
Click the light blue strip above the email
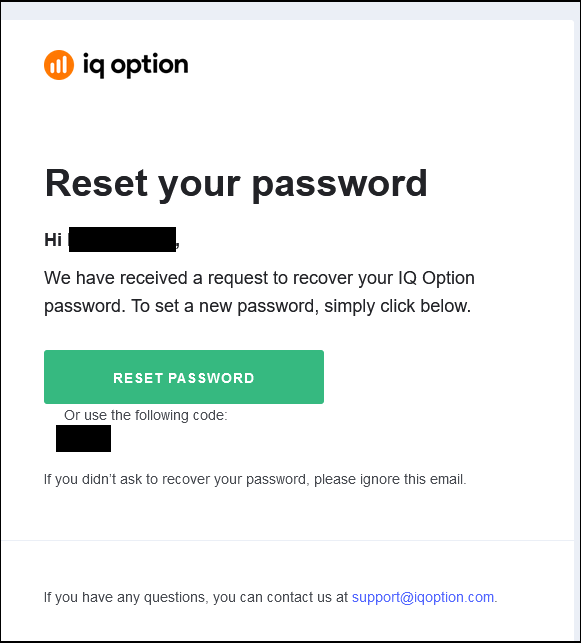coord(290,11)
